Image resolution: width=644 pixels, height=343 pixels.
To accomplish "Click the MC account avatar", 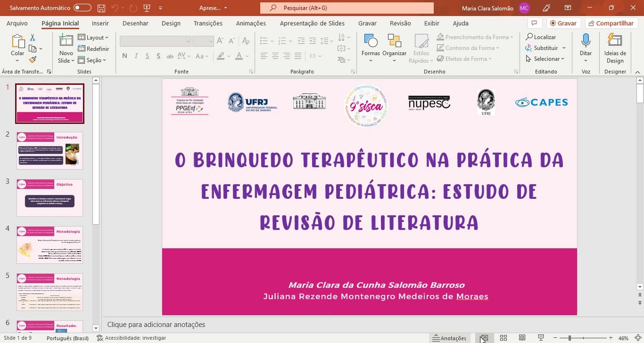I will [524, 8].
